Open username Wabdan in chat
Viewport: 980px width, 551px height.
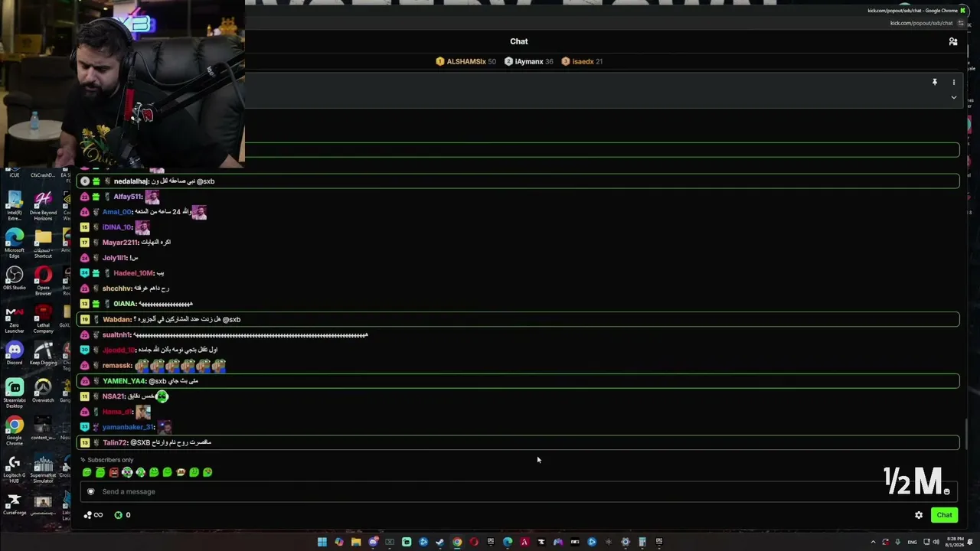point(117,319)
